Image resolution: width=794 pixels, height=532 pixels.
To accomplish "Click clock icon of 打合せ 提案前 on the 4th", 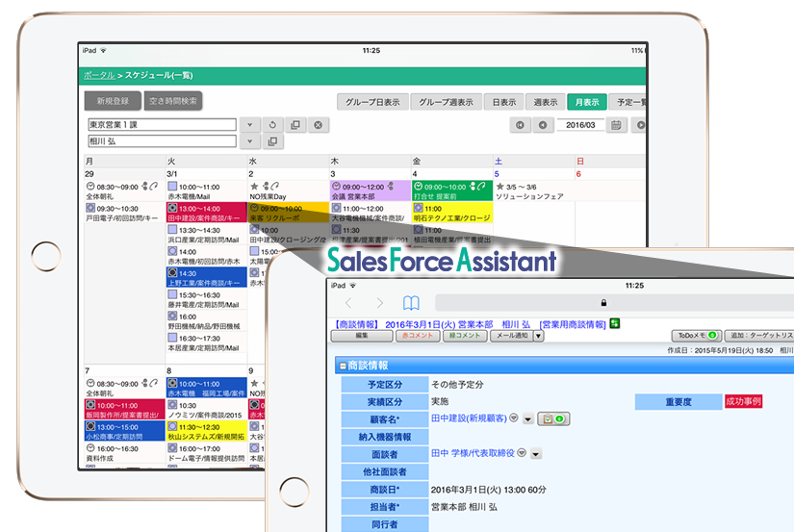I will click(x=419, y=187).
